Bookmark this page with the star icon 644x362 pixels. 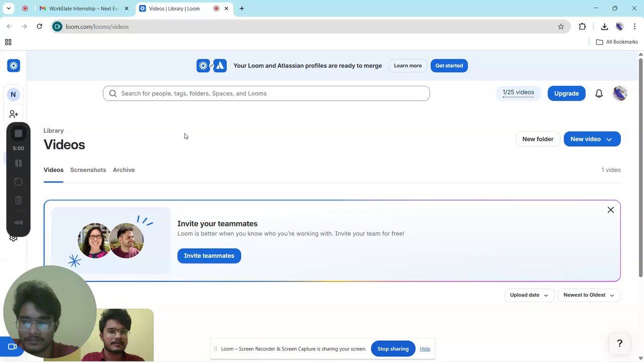click(x=561, y=27)
